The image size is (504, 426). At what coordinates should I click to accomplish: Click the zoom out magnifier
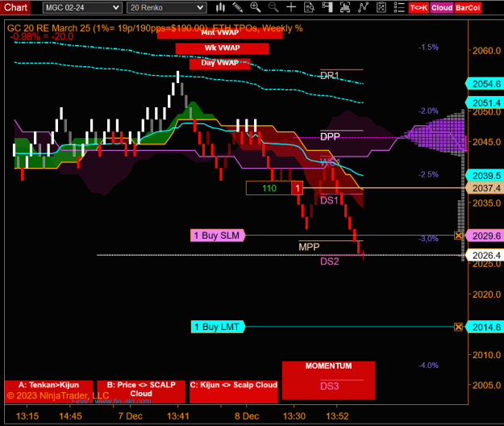pos(273,7)
